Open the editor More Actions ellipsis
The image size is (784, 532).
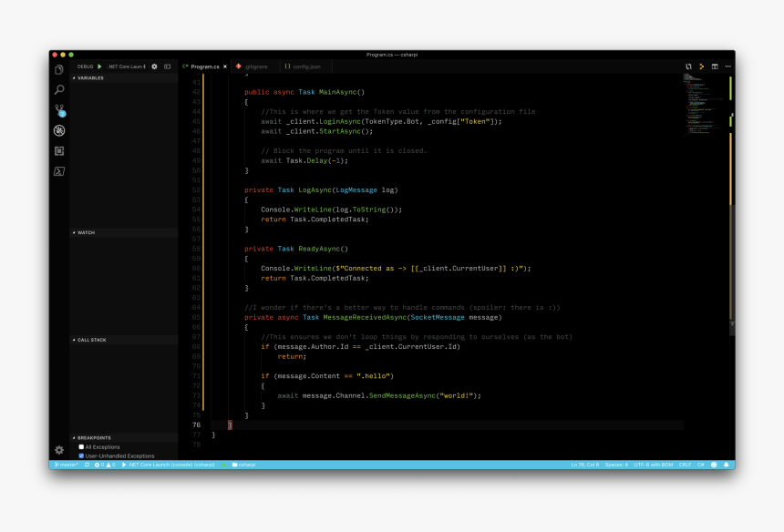coord(728,66)
